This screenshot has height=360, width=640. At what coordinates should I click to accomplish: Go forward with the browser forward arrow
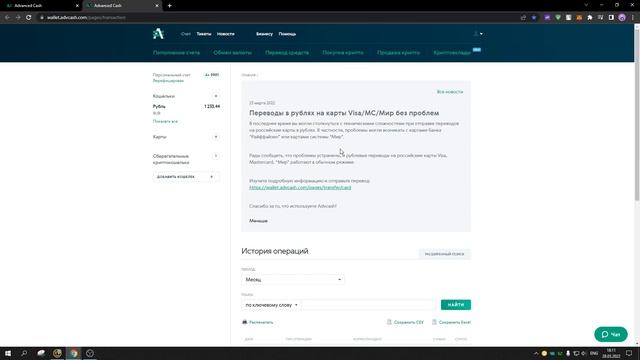(18, 18)
